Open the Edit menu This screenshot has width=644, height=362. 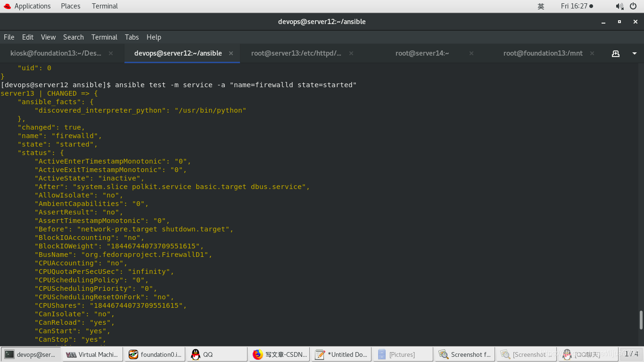tap(28, 37)
